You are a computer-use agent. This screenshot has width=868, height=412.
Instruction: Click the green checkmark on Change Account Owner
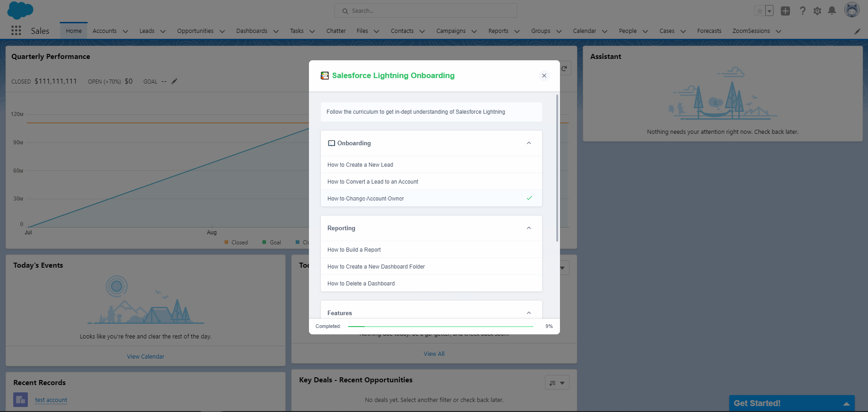[x=529, y=198]
